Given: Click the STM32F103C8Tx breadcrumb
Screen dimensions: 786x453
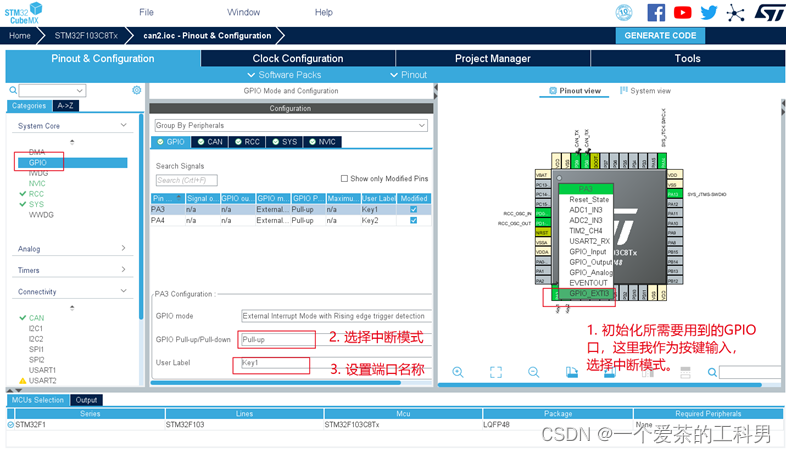Looking at the screenshot, I should tap(86, 36).
